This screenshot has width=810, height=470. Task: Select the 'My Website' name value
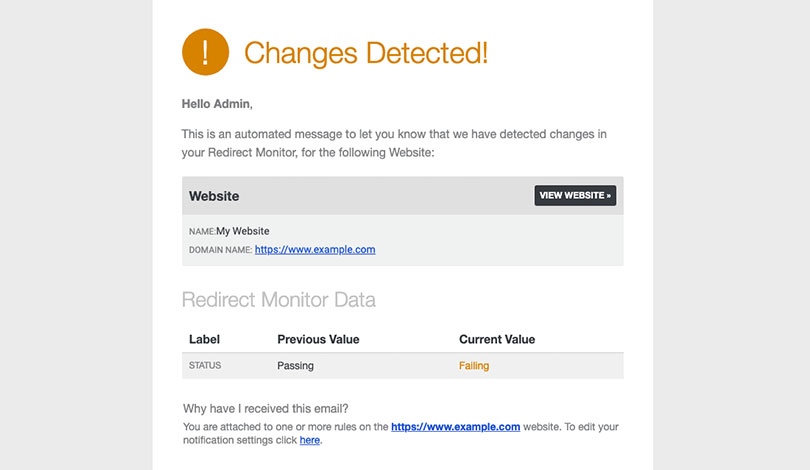243,231
